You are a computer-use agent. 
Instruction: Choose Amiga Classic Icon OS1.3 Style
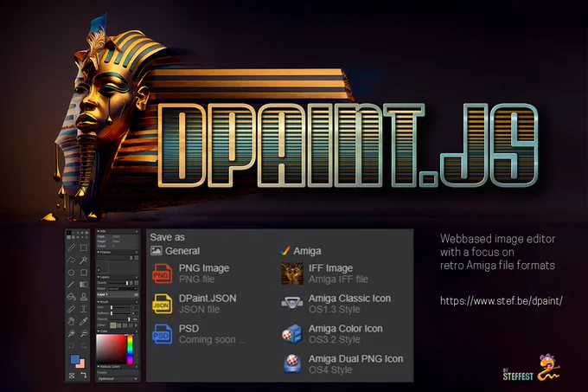click(336, 304)
